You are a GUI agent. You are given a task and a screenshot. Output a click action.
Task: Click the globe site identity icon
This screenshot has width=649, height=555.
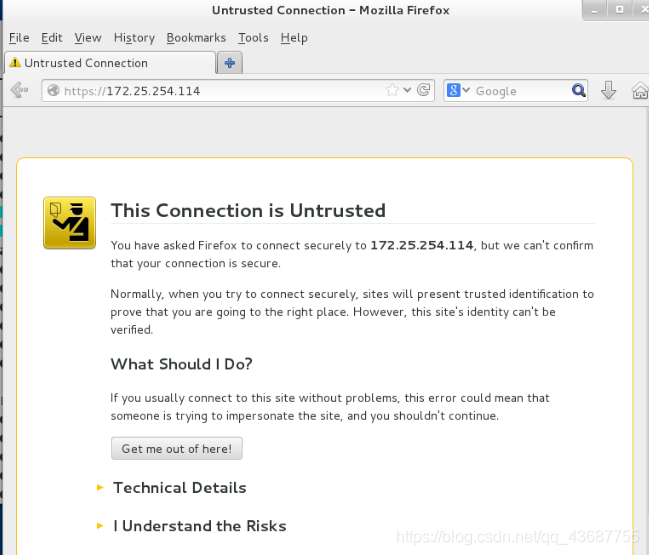[x=53, y=90]
